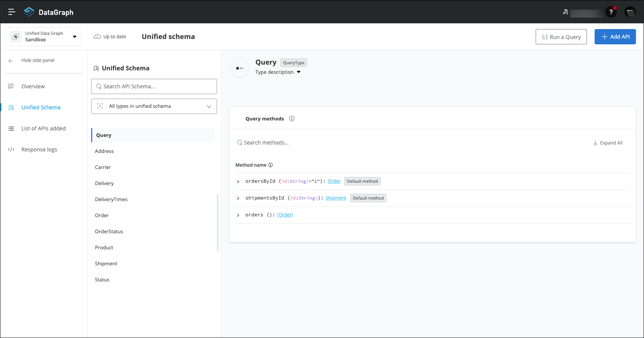Click the Search API Schema field
Viewport: 644px width, 338px height.
[x=154, y=86]
